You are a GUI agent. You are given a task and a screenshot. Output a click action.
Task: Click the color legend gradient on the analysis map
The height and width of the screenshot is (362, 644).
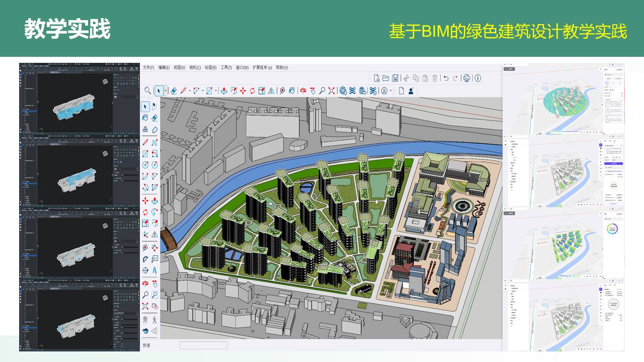(564, 131)
